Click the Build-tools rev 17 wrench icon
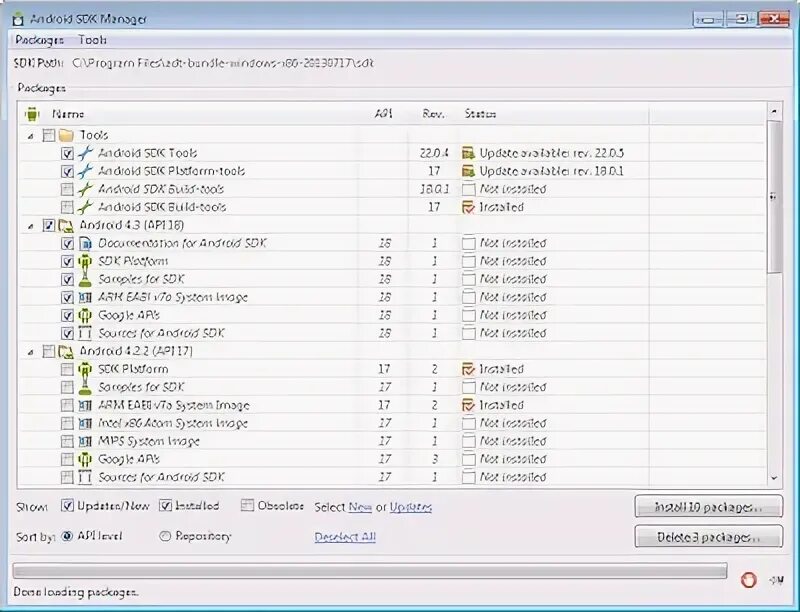The image size is (800, 612). pos(85,207)
